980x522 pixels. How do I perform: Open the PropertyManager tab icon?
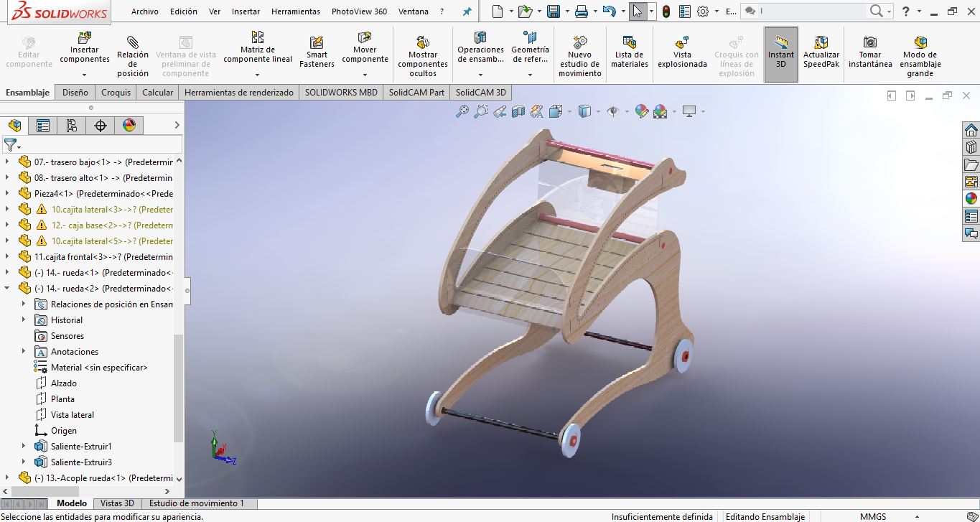(43, 126)
